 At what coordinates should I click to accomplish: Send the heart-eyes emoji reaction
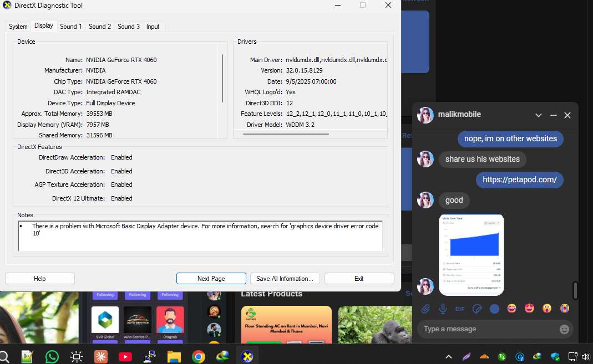(529, 309)
